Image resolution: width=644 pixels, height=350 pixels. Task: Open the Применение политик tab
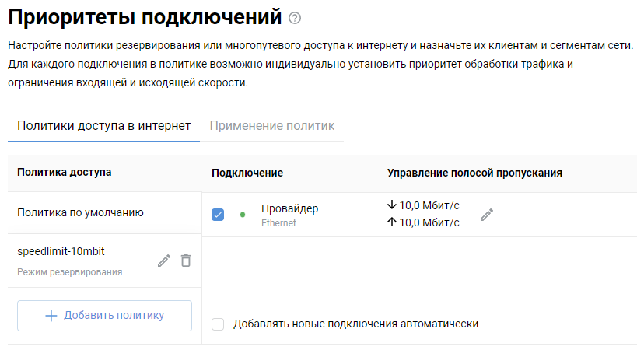(x=271, y=125)
